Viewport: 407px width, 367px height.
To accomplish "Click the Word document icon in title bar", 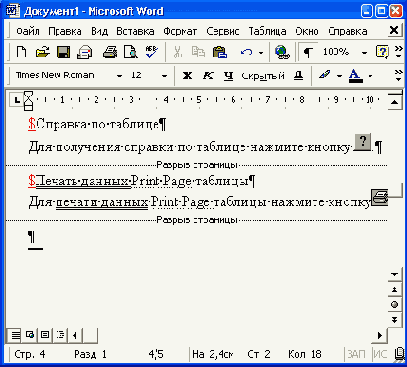I will [12, 11].
